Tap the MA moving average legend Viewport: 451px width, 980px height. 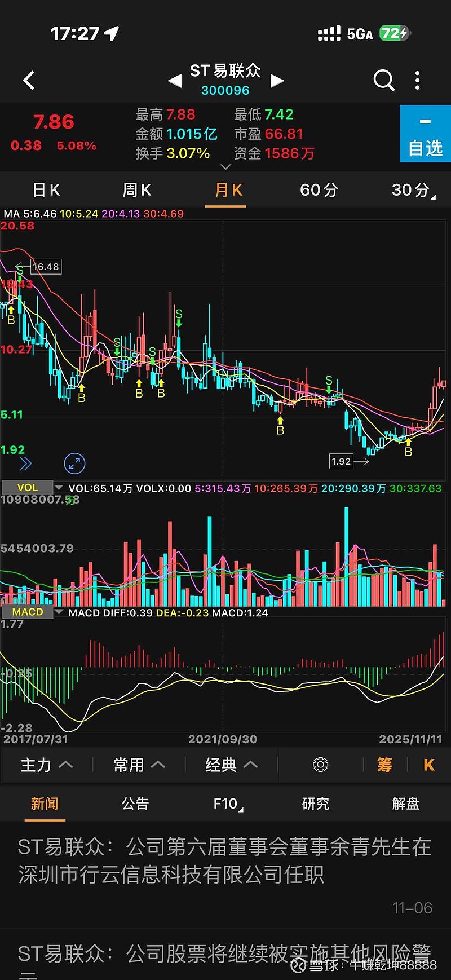coord(94,214)
